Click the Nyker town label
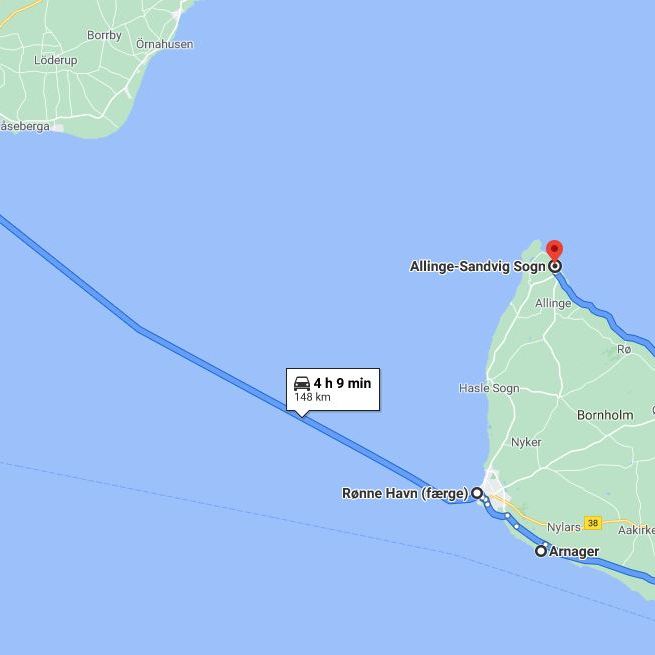655x655 pixels. pos(526,442)
